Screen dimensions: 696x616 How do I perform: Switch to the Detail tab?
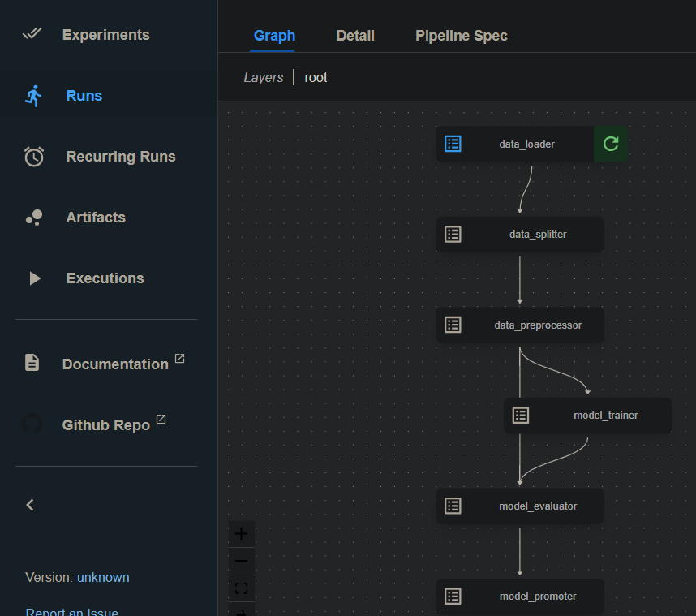pos(355,36)
